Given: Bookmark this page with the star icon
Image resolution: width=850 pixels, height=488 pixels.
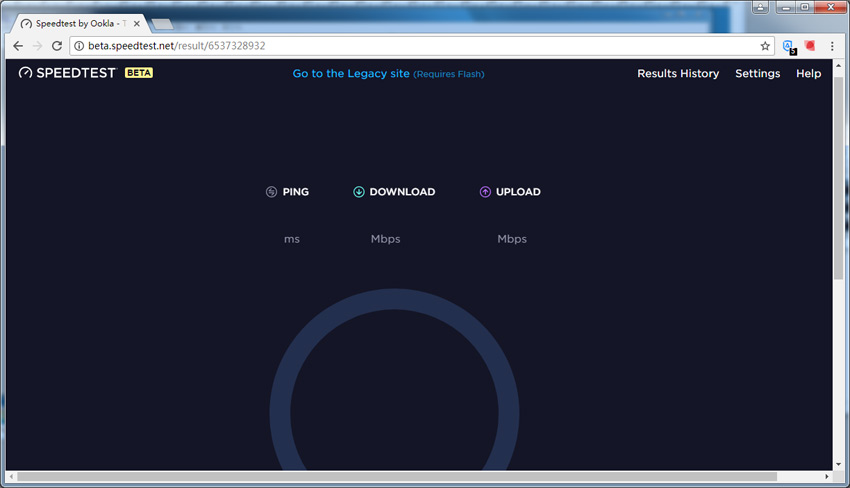Looking at the screenshot, I should tap(765, 46).
